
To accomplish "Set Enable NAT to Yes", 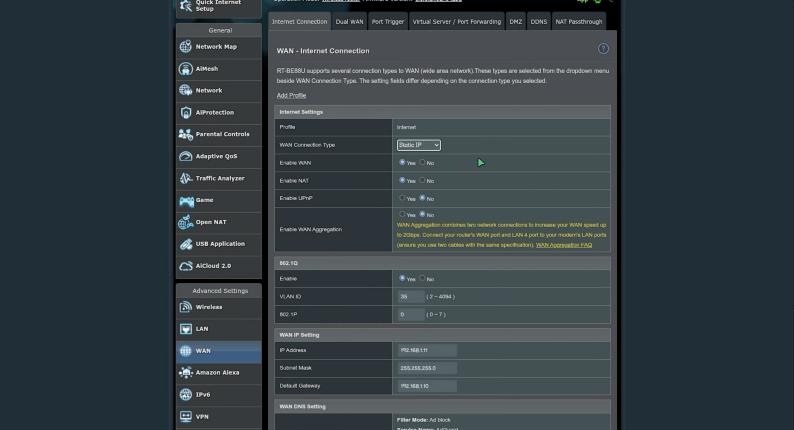I will 402,180.
